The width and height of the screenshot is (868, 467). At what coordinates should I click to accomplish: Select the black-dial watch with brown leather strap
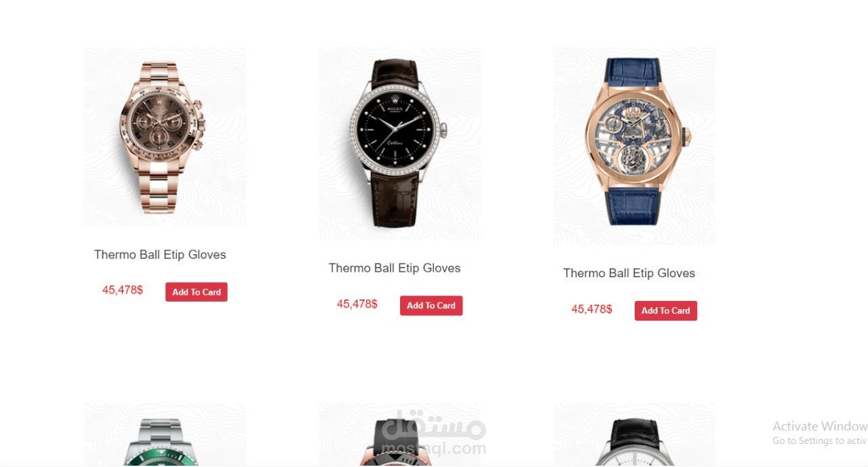[x=399, y=144]
